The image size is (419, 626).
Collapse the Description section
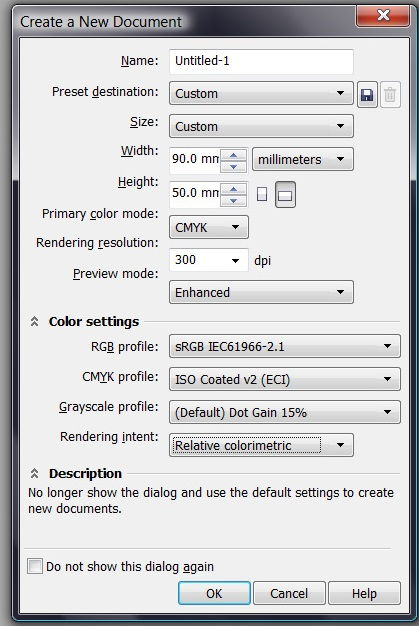pos(34,473)
